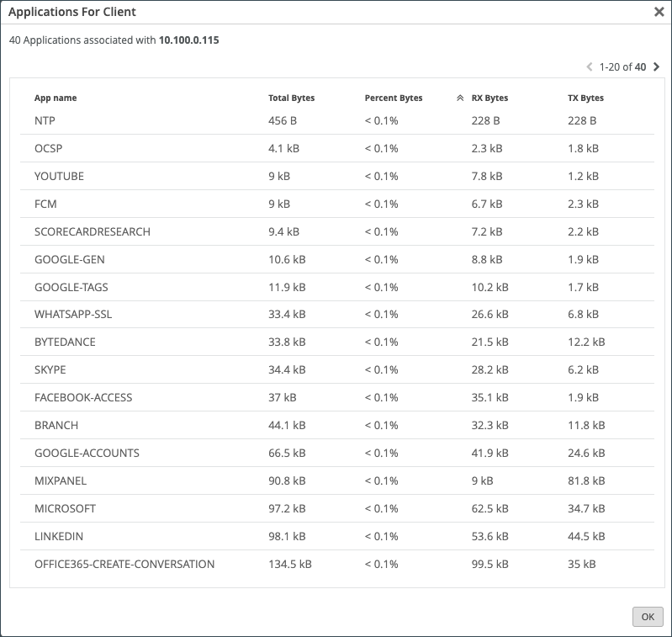672x637 pixels.
Task: Click the 10.100.0.115 client IP
Action: 189,40
